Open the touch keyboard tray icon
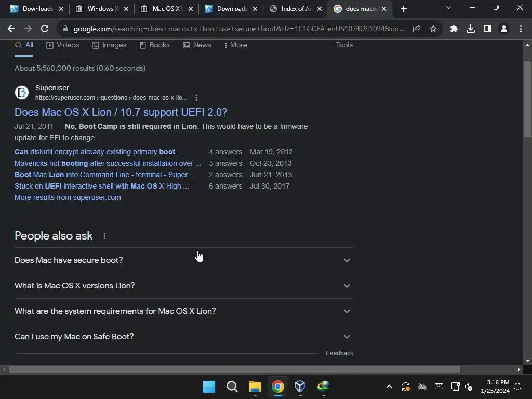The image size is (532, 399). pyautogui.click(x=438, y=387)
